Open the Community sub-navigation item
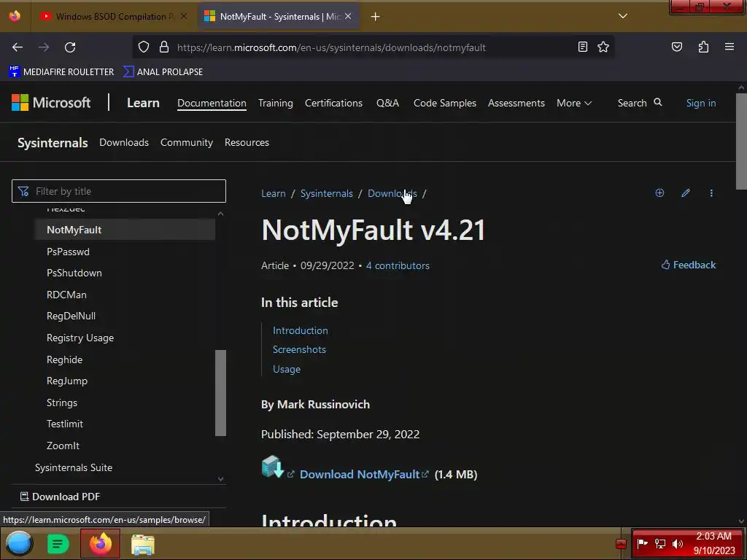 pyautogui.click(x=186, y=142)
